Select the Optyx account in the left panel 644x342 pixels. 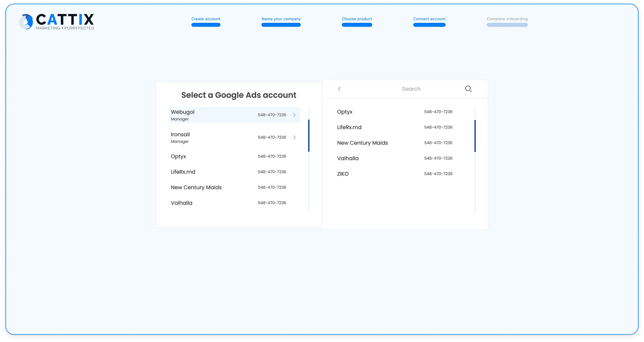178,156
